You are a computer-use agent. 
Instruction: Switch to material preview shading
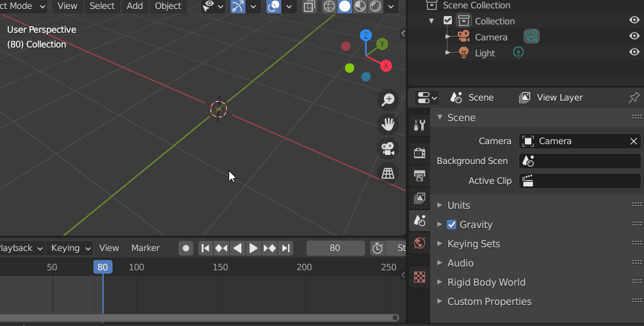(x=360, y=6)
